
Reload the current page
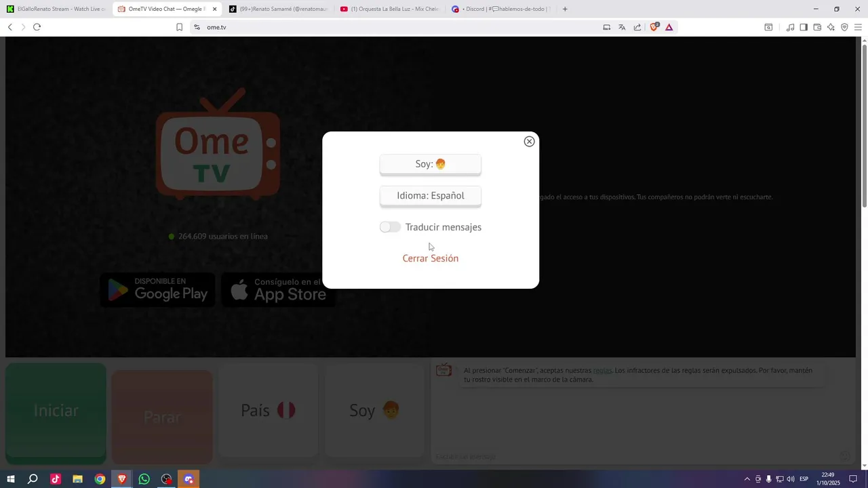(37, 27)
